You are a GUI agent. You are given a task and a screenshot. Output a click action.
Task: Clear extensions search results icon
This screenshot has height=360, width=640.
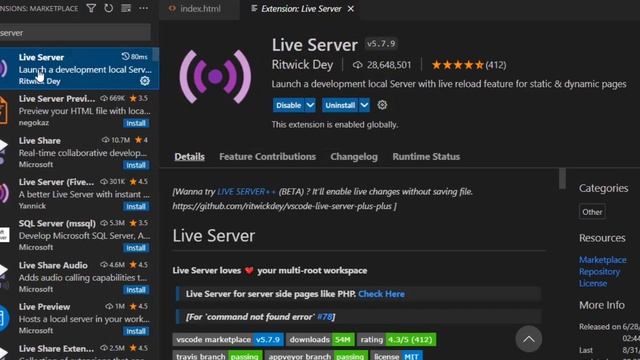[126, 8]
